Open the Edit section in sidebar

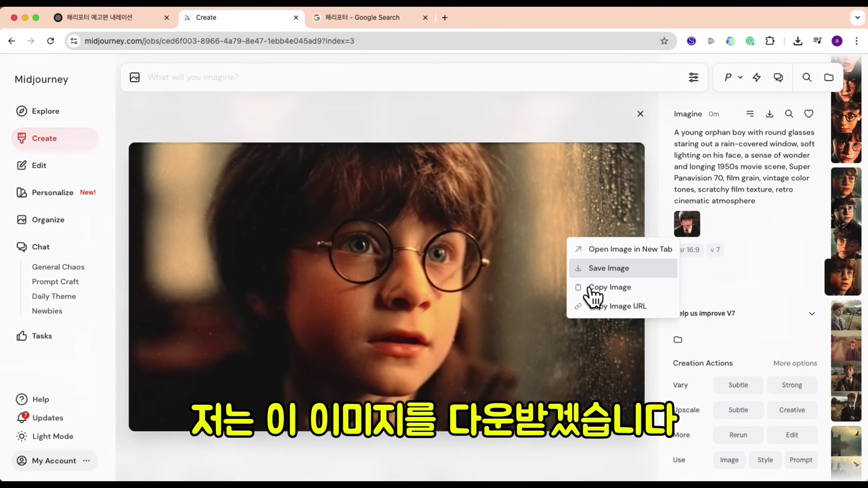coord(31,165)
